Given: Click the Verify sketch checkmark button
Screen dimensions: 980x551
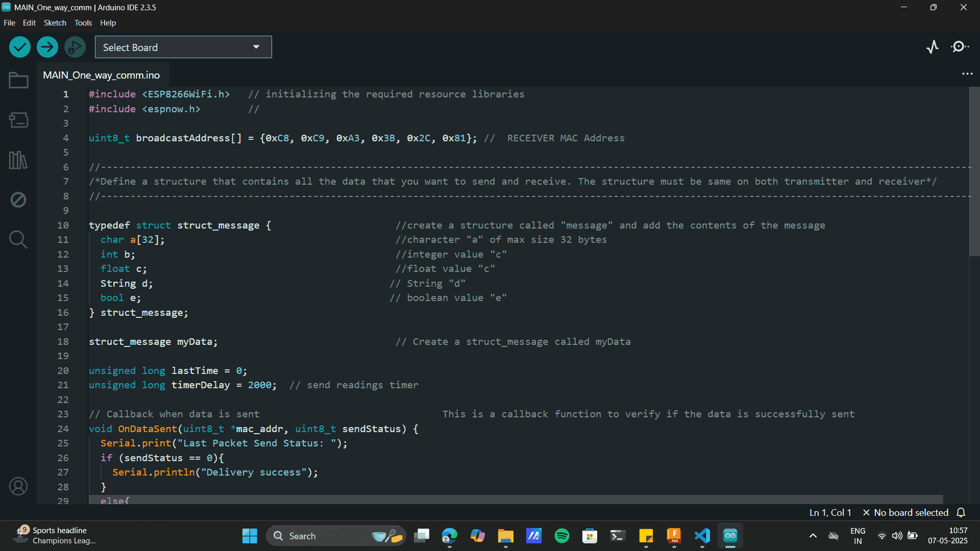Looking at the screenshot, I should [20, 47].
